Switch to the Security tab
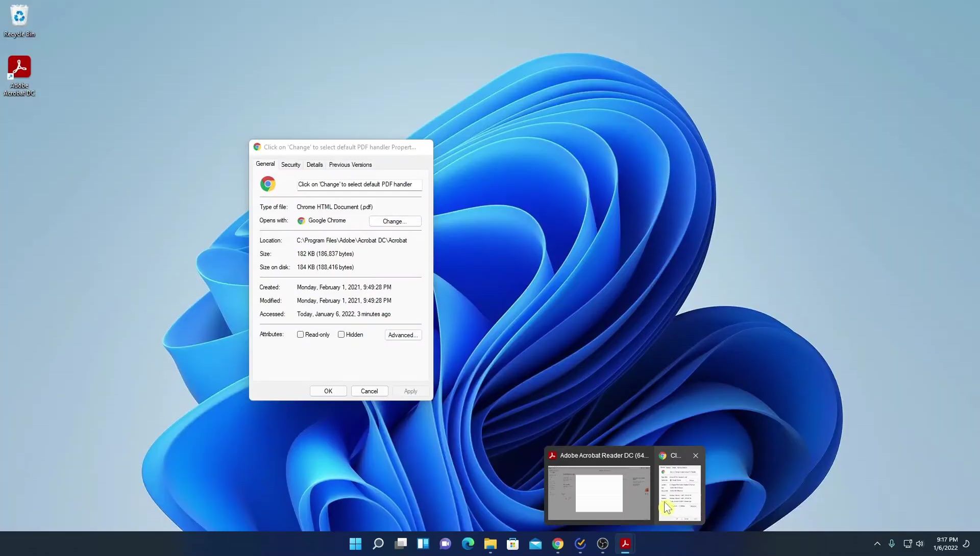 click(x=291, y=165)
